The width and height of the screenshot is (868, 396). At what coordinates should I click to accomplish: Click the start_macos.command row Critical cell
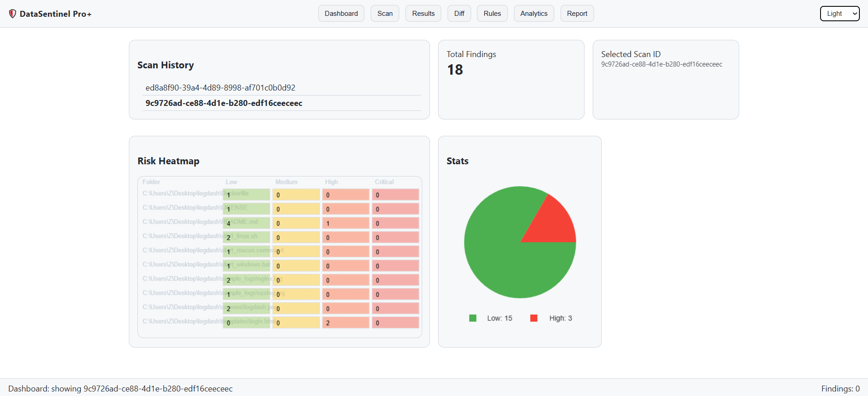tap(396, 252)
